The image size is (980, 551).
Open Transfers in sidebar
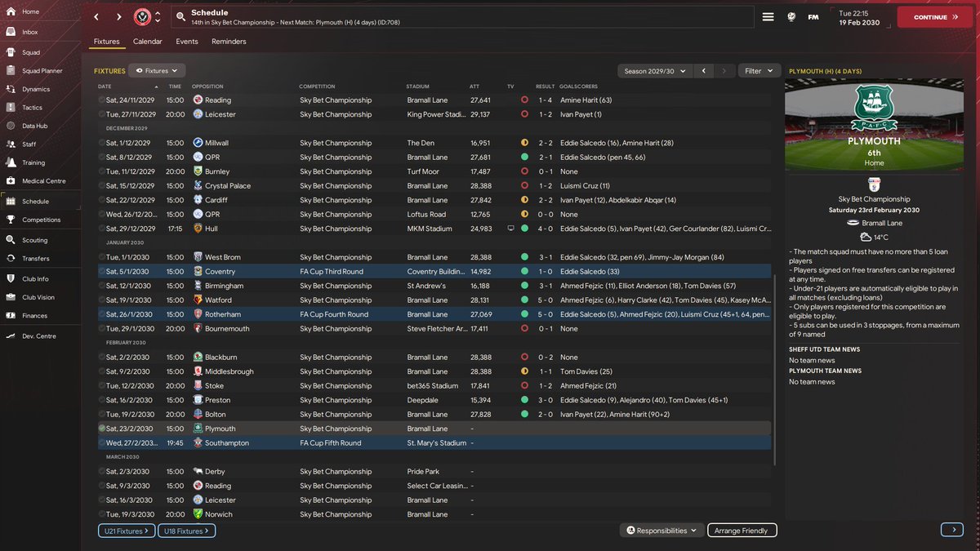point(37,258)
